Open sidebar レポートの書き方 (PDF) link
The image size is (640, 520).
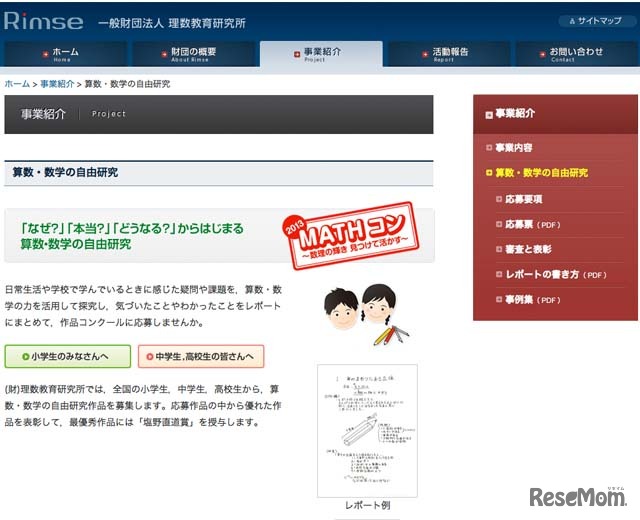pyautogui.click(x=556, y=275)
